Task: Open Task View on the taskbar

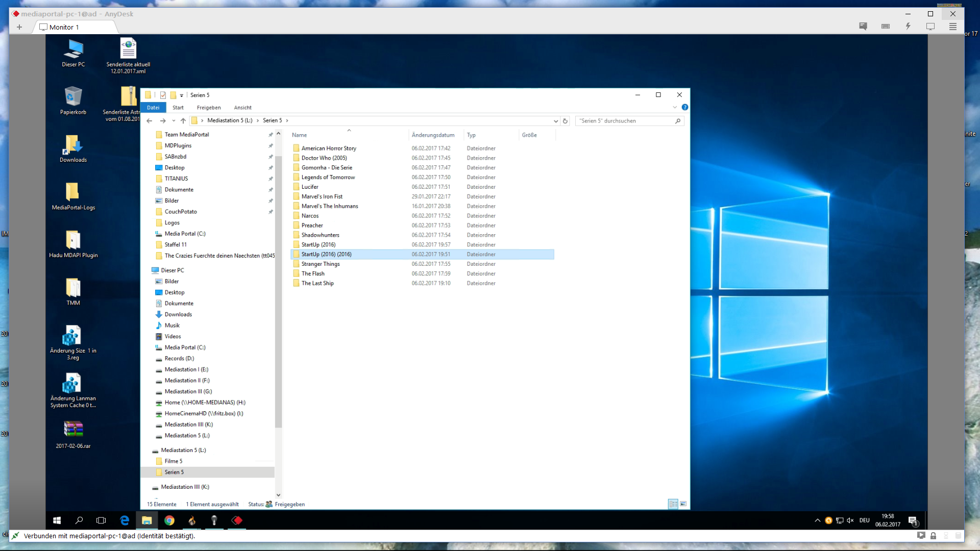Action: tap(101, 520)
